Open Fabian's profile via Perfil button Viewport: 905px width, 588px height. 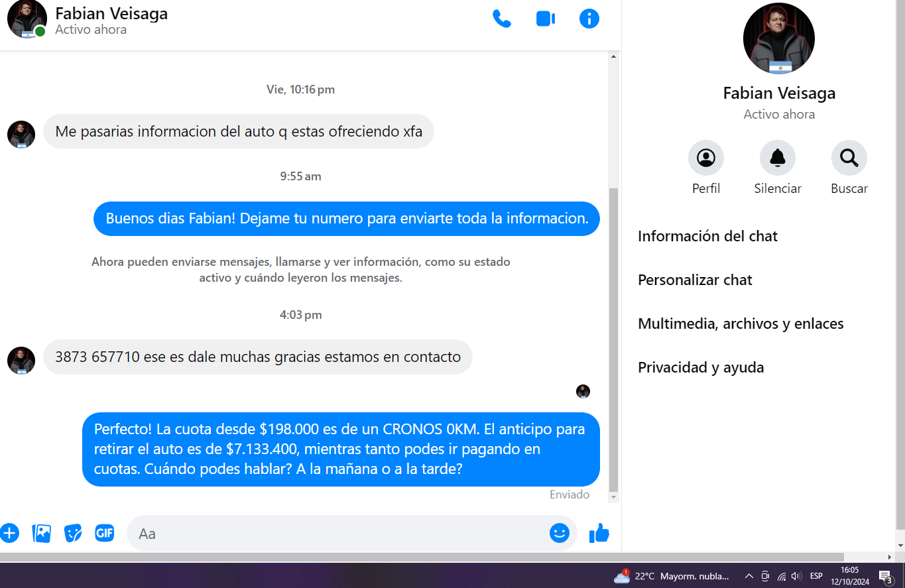click(705, 158)
